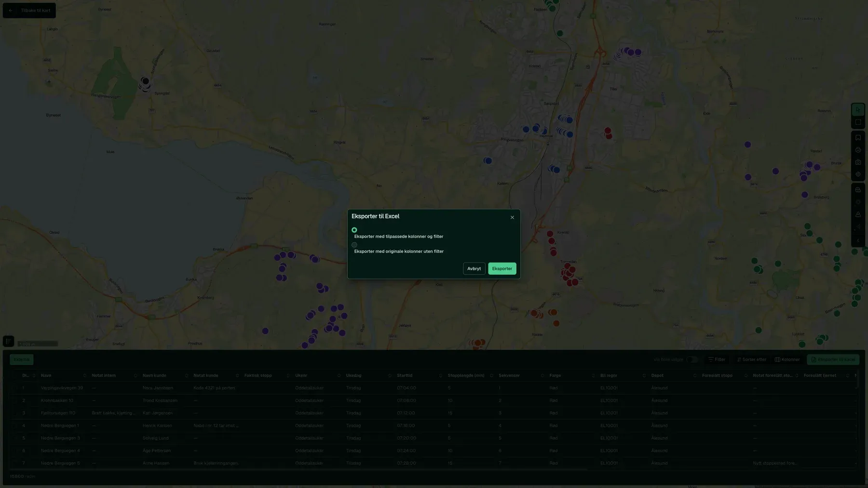868x488 pixels.
Task: Click the Sekvensnr column header
Action: 509,376
